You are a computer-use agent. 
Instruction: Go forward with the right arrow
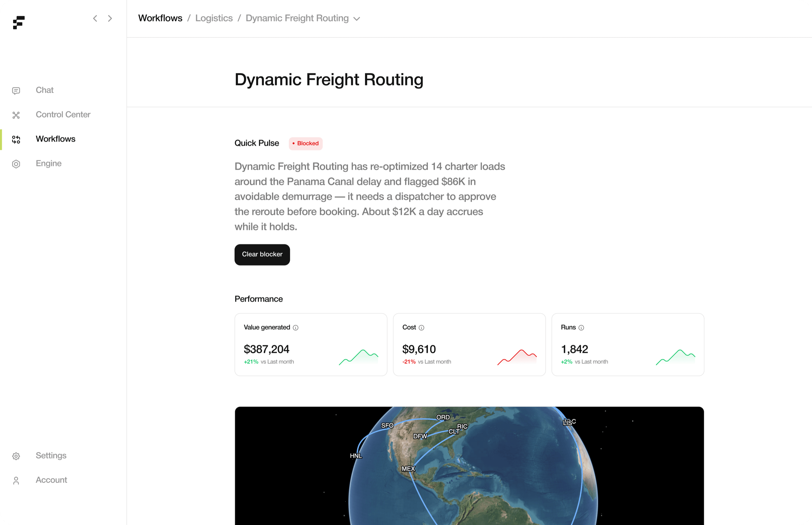110,18
